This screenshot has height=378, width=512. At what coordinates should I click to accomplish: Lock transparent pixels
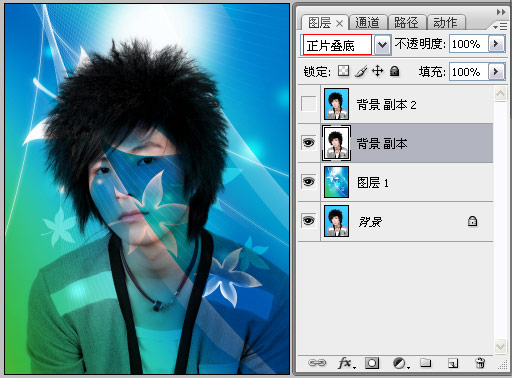(x=343, y=71)
